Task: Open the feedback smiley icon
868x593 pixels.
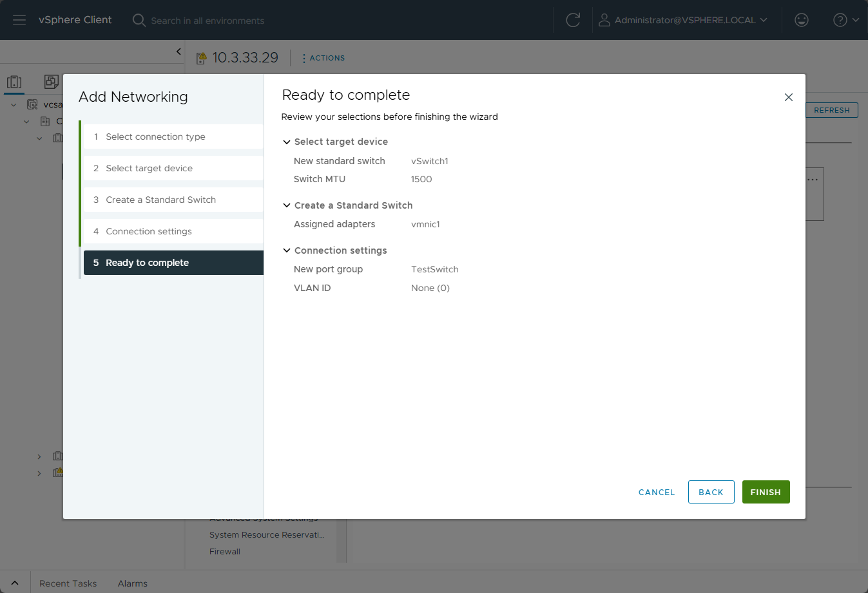Action: [802, 20]
